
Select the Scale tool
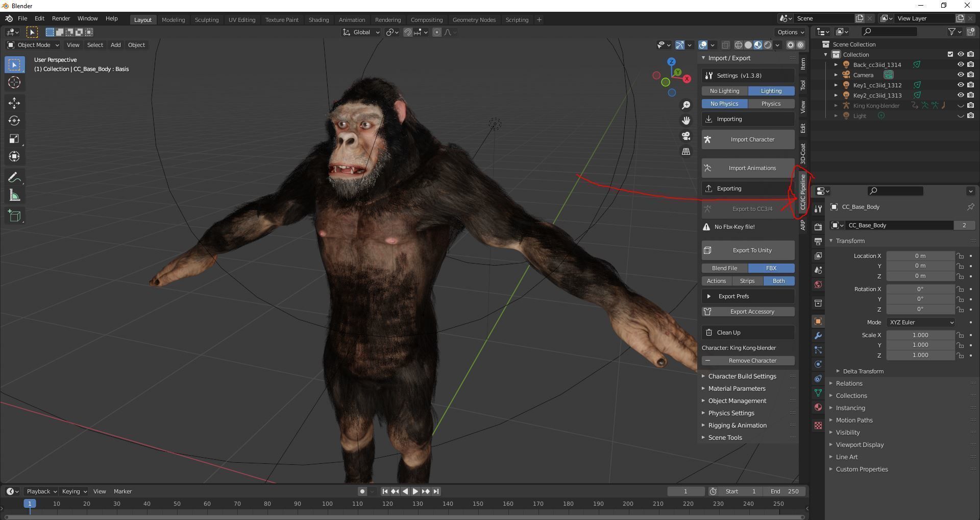tap(14, 139)
